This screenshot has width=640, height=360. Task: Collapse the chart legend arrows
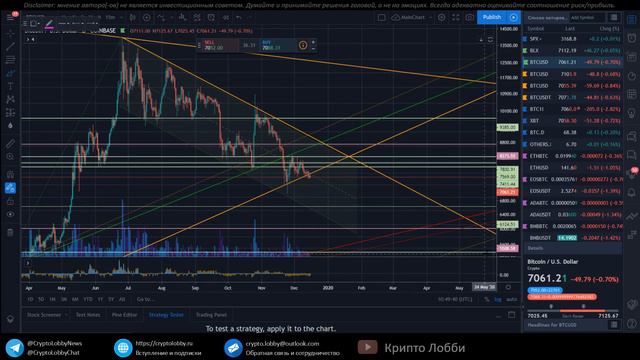(x=31, y=39)
